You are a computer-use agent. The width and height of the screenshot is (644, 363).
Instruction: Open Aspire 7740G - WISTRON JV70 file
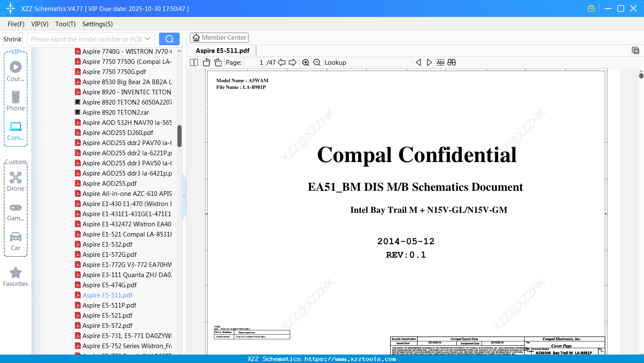[x=123, y=51]
